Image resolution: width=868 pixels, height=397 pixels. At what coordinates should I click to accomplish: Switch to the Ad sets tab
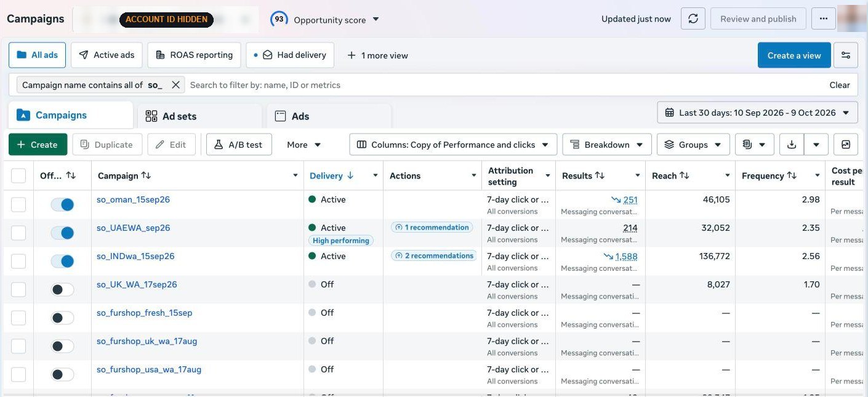[x=199, y=116]
